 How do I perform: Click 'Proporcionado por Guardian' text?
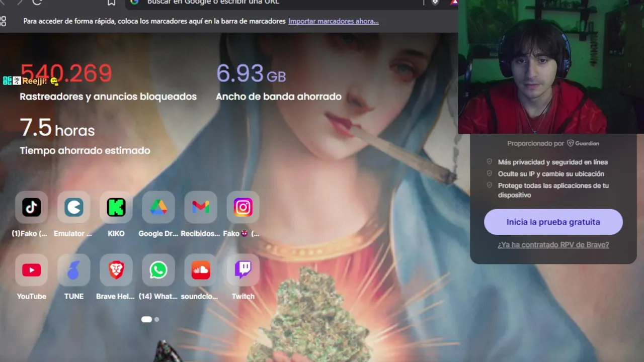coord(553,143)
